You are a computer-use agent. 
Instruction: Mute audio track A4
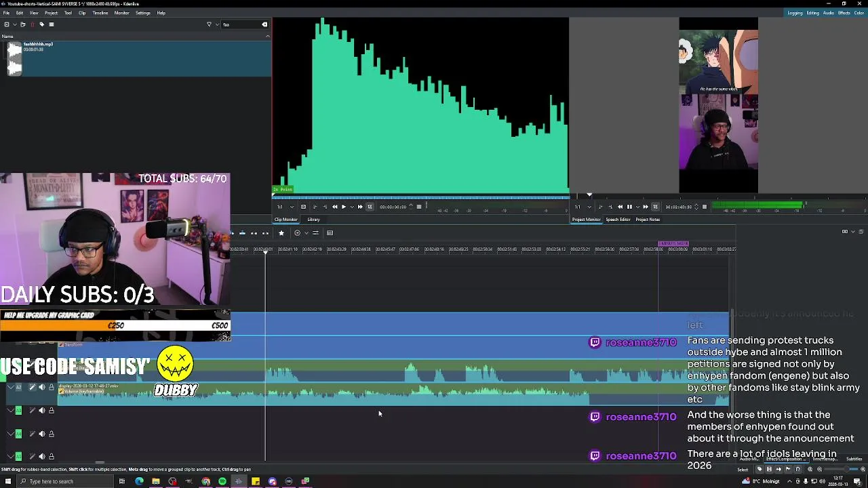click(41, 434)
